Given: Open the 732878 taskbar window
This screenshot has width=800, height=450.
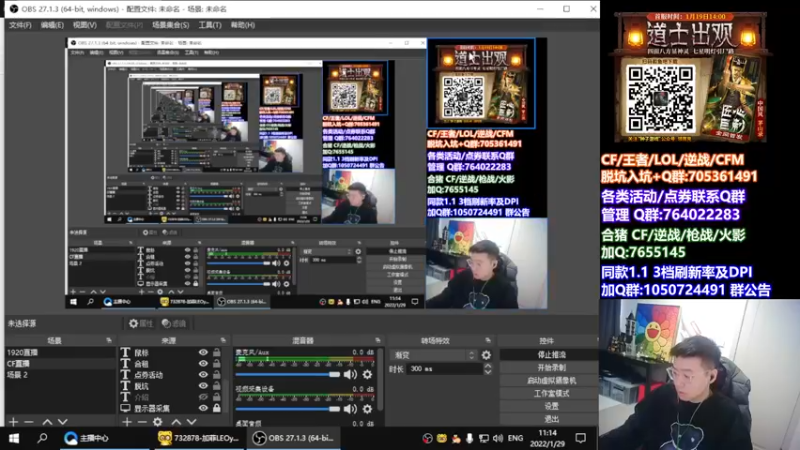Looking at the screenshot, I should (x=199, y=438).
